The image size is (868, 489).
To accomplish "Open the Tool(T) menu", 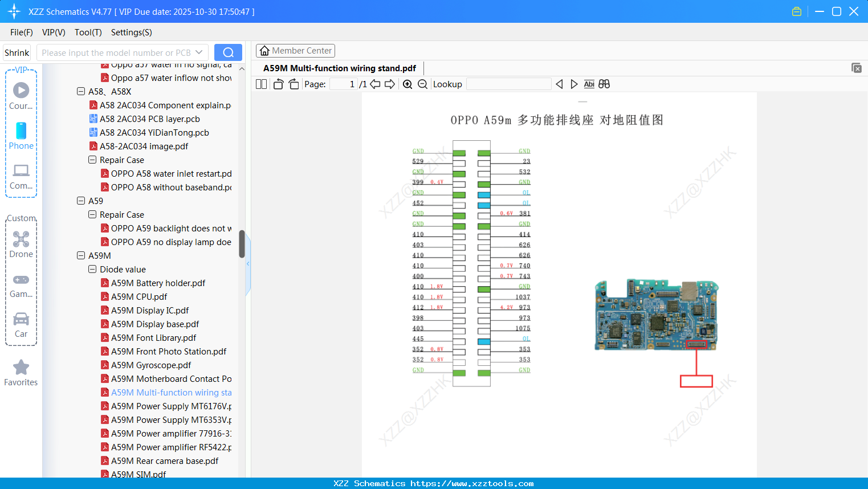I will pyautogui.click(x=88, y=32).
